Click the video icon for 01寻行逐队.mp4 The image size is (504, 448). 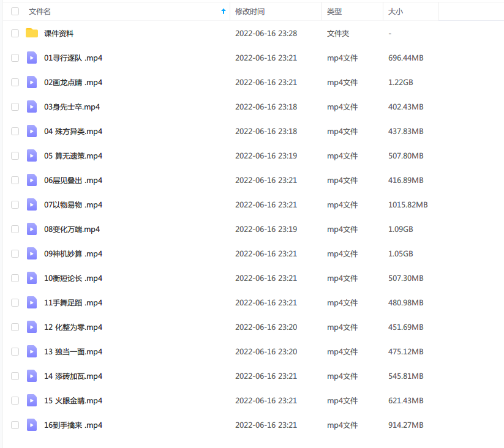(31, 58)
